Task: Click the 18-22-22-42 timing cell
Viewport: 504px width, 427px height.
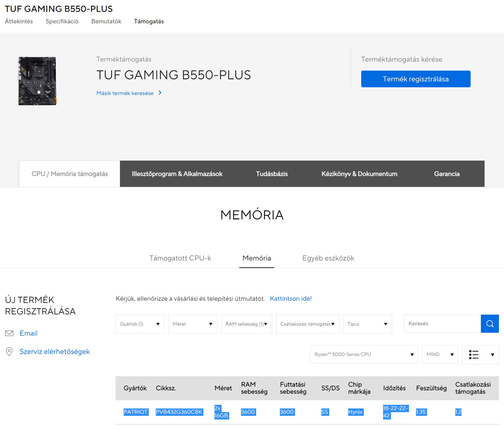Action: [396, 412]
